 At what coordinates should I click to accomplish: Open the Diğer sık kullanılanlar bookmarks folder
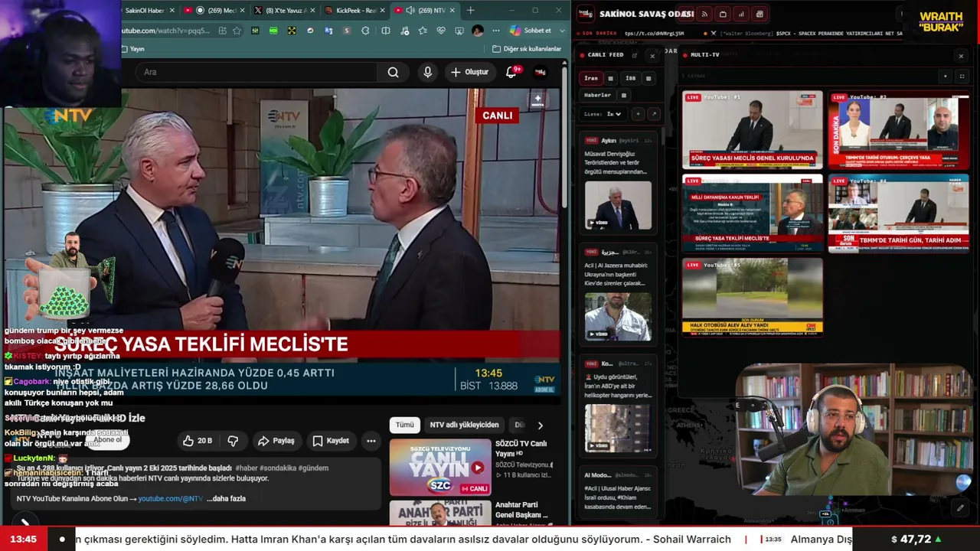527,49
